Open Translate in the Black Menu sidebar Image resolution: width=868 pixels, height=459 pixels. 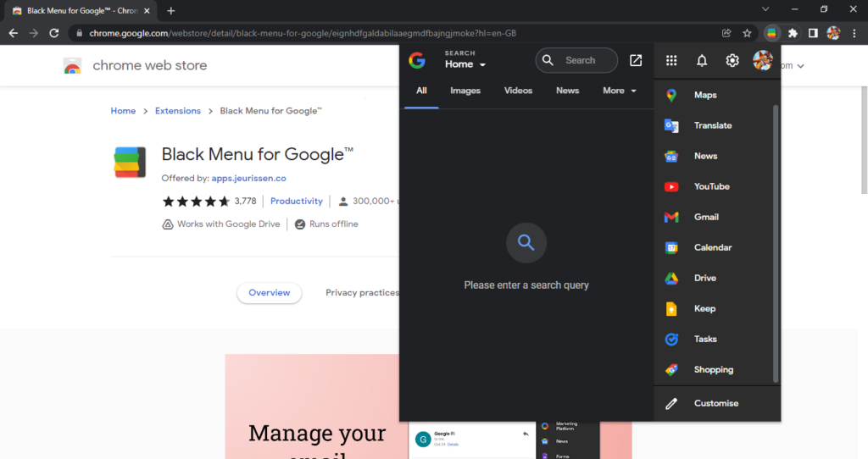(x=713, y=125)
